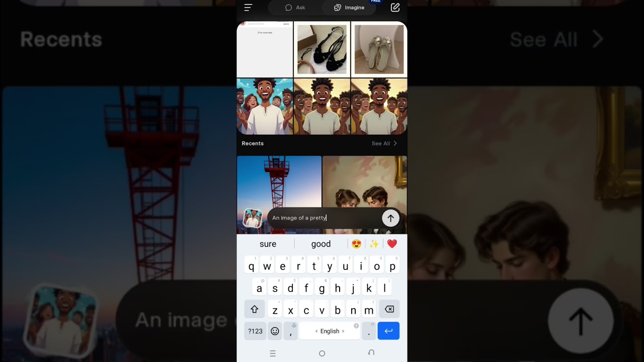The height and width of the screenshot is (362, 644).
Task: Tap See All for recents
Action: point(384,143)
